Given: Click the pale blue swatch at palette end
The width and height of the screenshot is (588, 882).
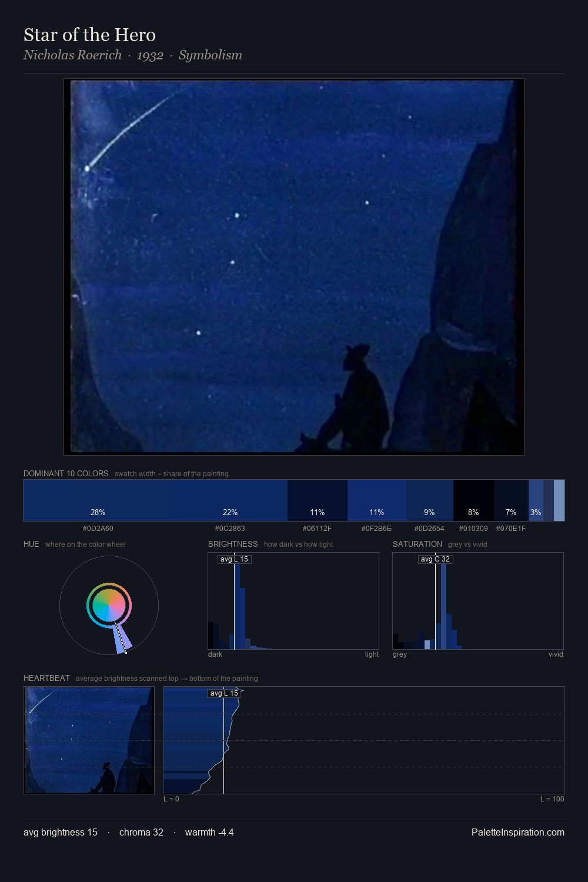Looking at the screenshot, I should point(559,500).
